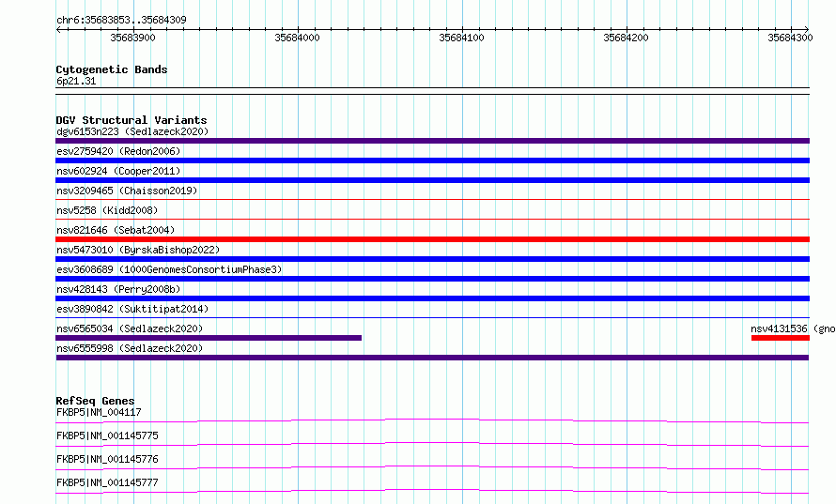This screenshot has width=836, height=504.
Task: Click the nsv4131536 variant label
Action: coord(793,328)
